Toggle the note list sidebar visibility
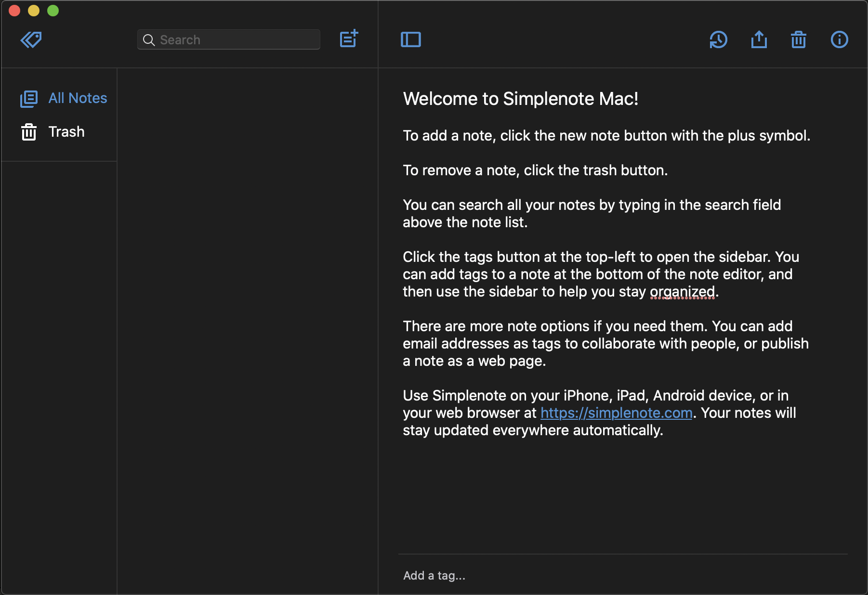Viewport: 868px width, 595px height. tap(411, 39)
